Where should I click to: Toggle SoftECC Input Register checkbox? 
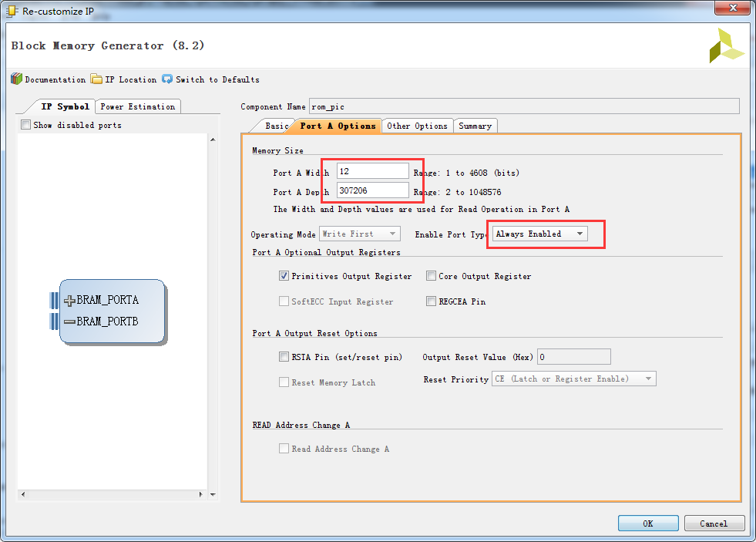click(x=284, y=301)
